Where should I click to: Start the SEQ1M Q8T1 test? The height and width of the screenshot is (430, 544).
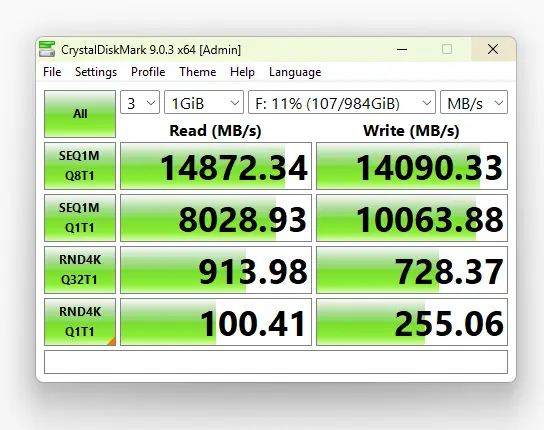[80, 166]
